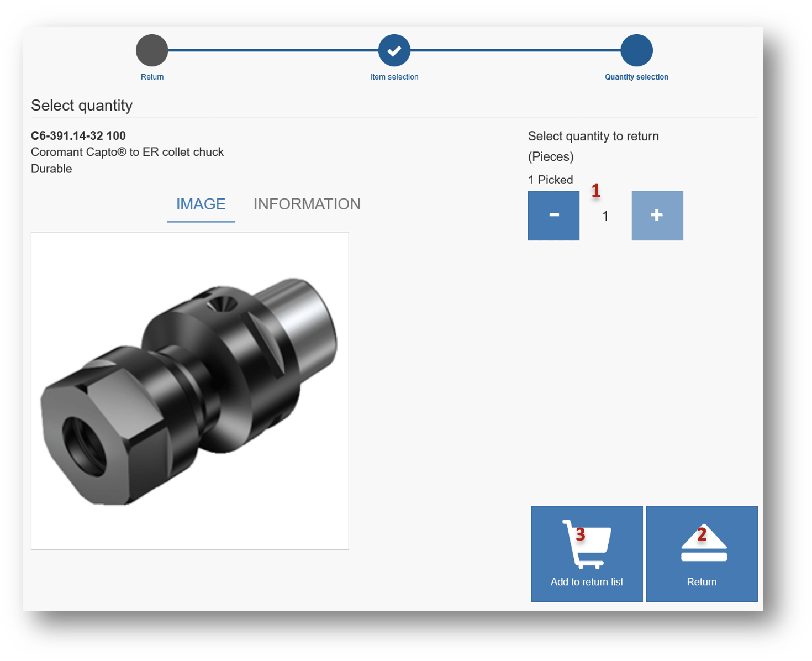Click the Select quantity heading

(82, 106)
